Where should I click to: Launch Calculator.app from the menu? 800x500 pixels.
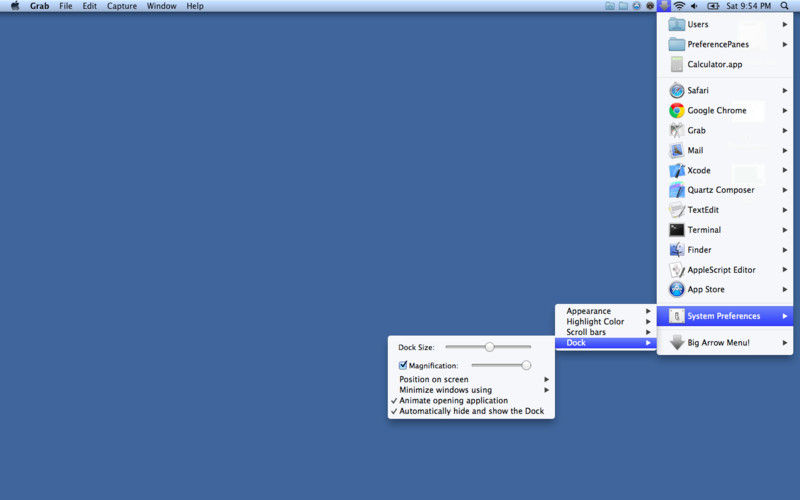[x=724, y=64]
